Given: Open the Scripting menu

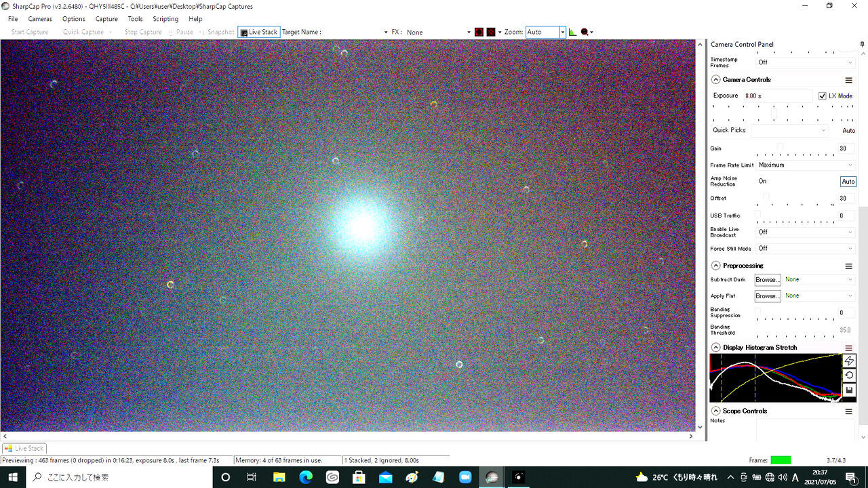Looking at the screenshot, I should [x=165, y=19].
